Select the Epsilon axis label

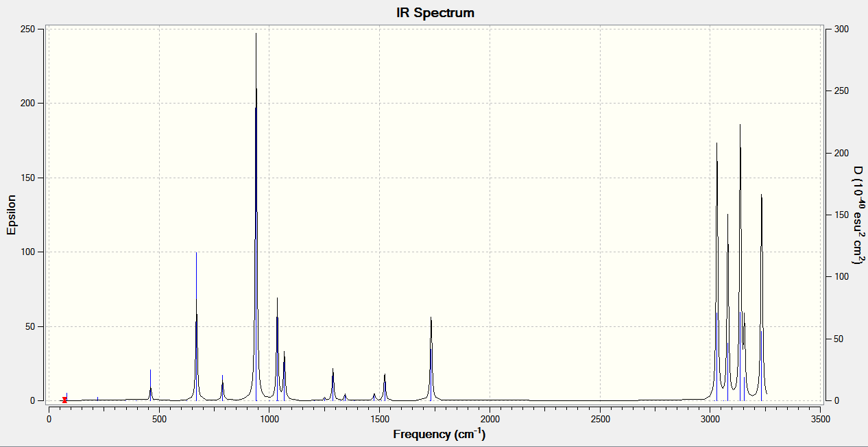[x=12, y=215]
